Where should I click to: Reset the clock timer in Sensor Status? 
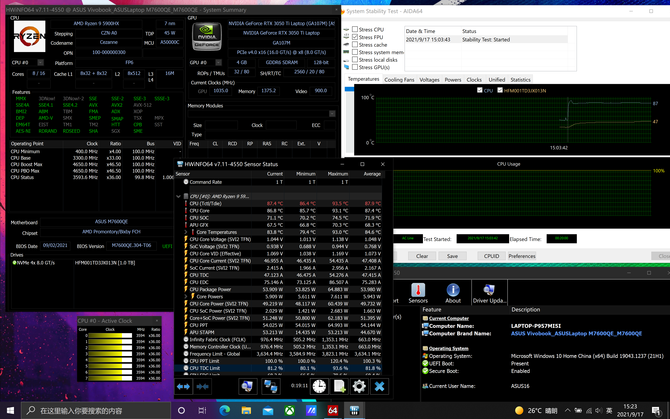click(x=319, y=387)
